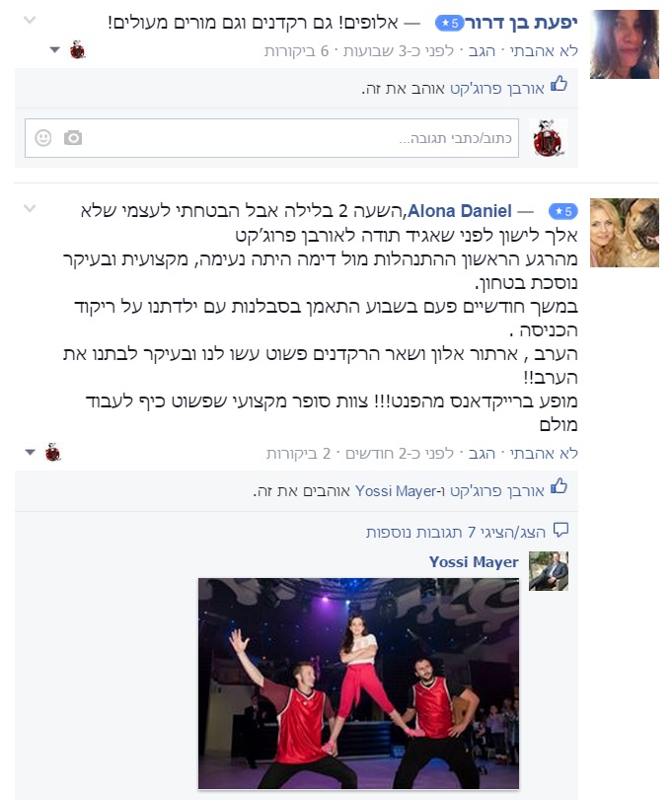Open the options chevron on the first review
Image resolution: width=672 pixels, height=800 pixels.
coord(31,21)
